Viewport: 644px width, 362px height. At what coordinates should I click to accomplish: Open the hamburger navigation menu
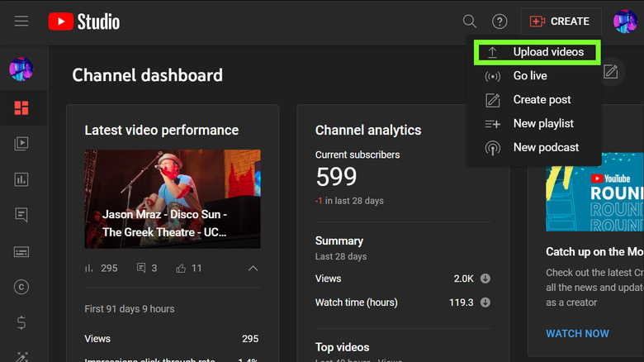click(21, 21)
